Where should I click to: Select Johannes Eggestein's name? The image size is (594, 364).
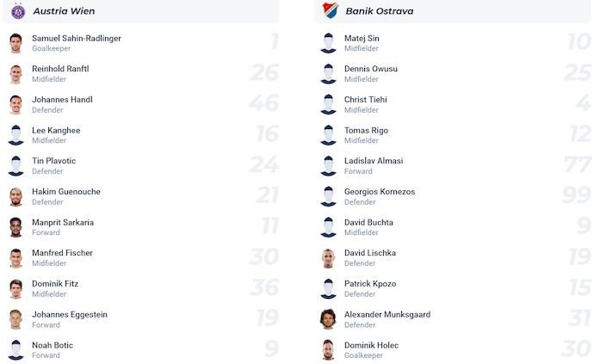coord(70,315)
